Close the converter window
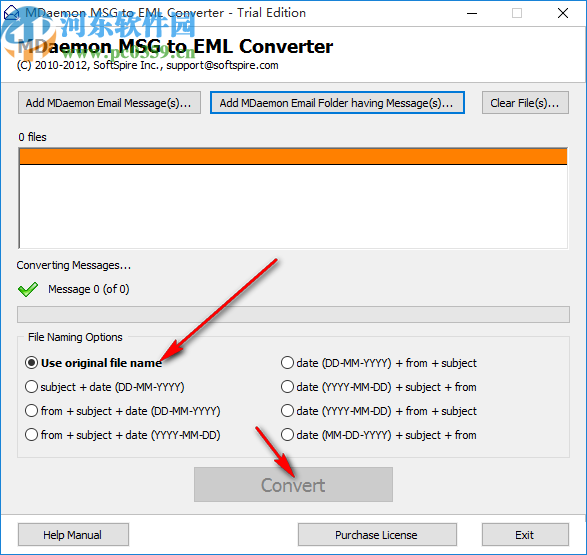 pyautogui.click(x=563, y=13)
